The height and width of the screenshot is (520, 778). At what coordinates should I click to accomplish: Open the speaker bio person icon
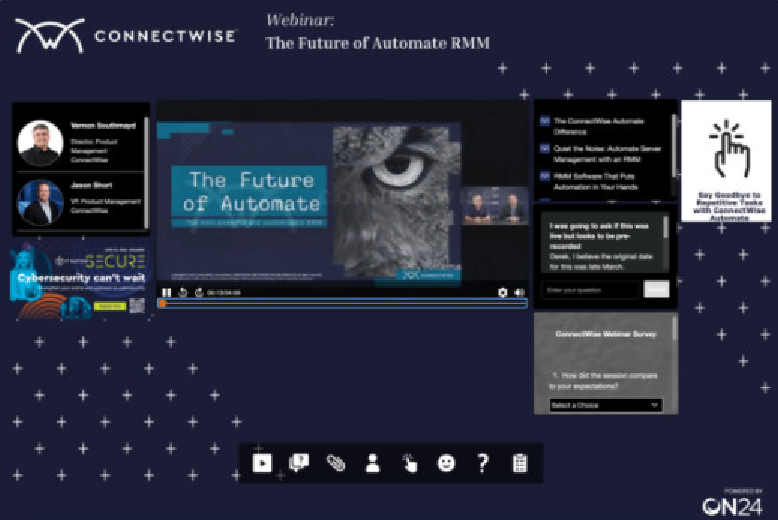[x=373, y=463]
